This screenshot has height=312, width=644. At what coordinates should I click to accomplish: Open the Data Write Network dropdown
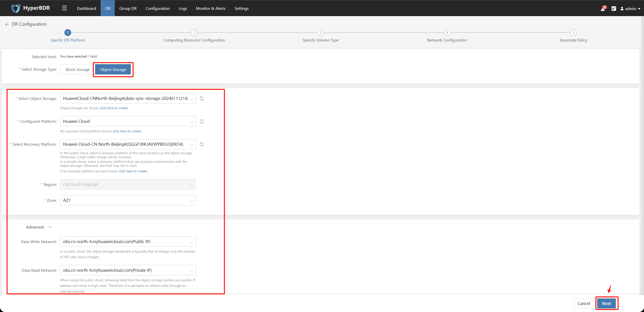(x=128, y=242)
